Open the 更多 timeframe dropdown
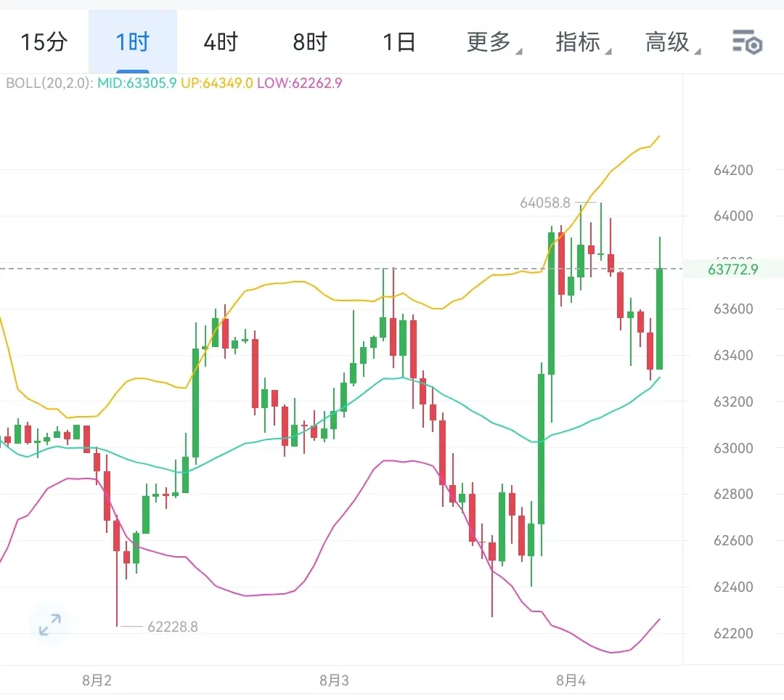The image size is (784, 700). pos(494,42)
